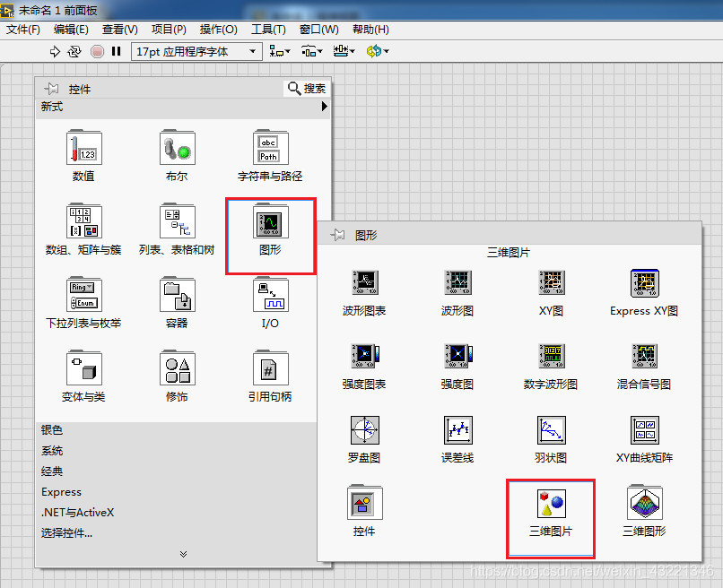Pin the 控件 palette with thumbtack

(51, 89)
